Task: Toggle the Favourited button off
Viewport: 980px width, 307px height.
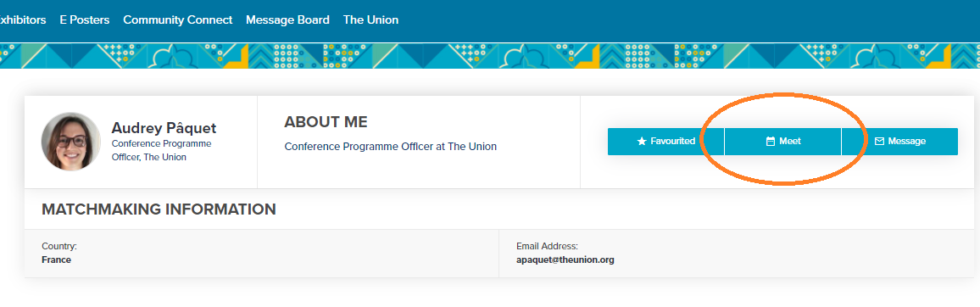Action: point(665,142)
